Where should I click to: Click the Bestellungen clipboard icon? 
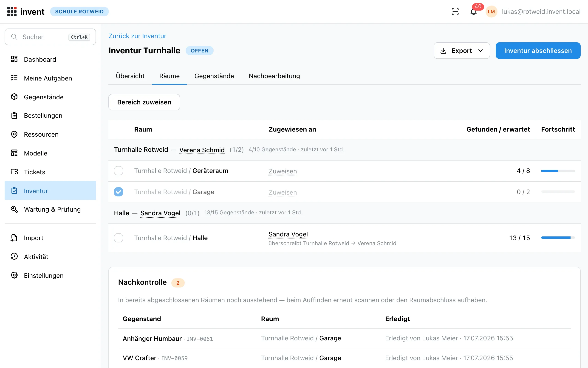tap(14, 115)
